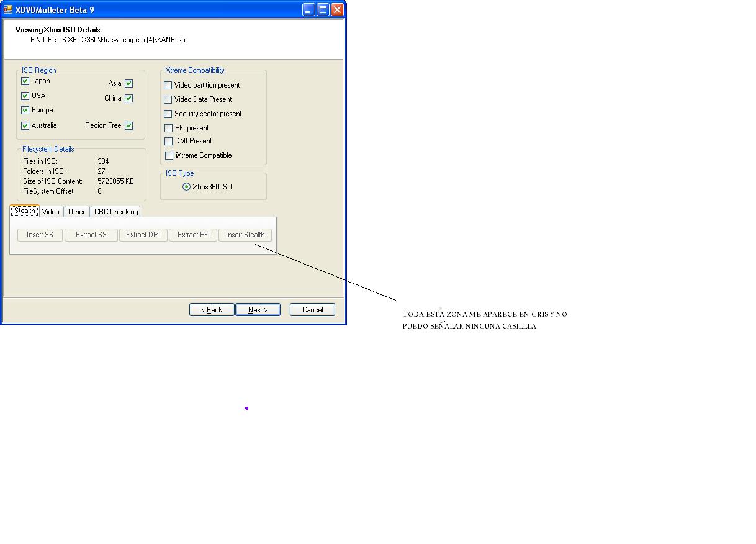Open the Video tab

coord(51,212)
